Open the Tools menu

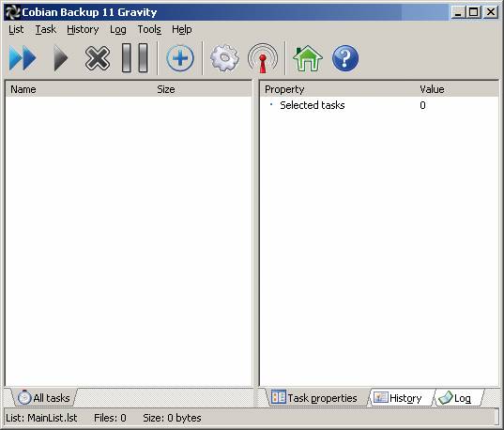[x=149, y=30]
